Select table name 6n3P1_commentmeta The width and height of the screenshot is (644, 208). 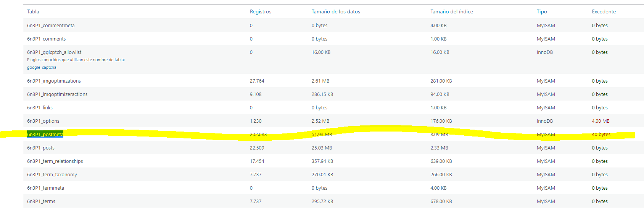point(51,26)
